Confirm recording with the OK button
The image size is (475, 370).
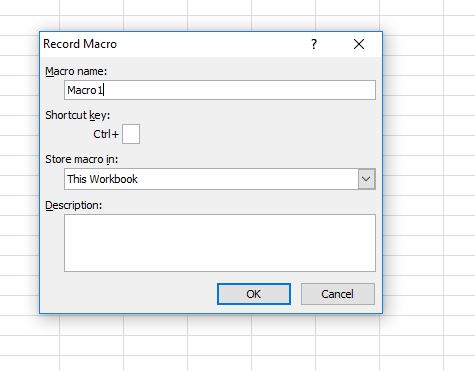point(254,294)
